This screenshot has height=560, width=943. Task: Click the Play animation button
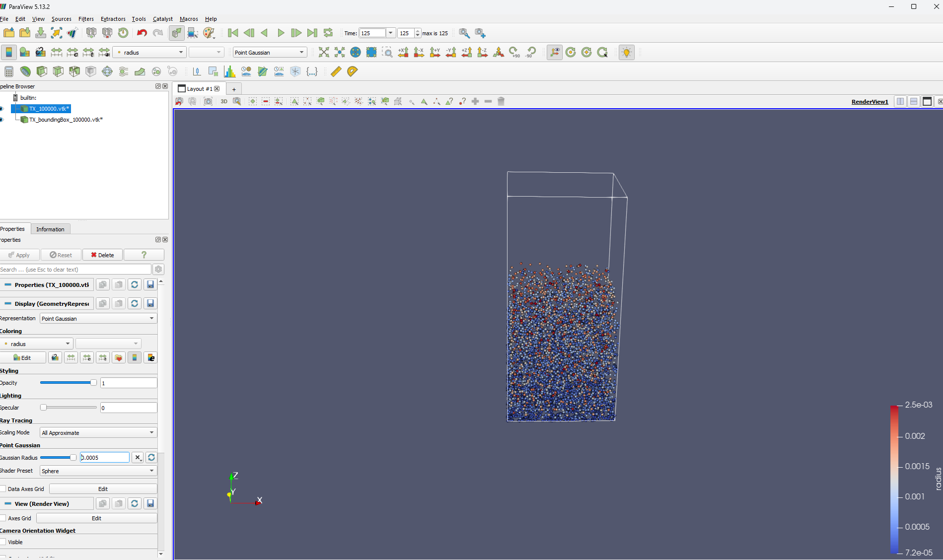(281, 33)
